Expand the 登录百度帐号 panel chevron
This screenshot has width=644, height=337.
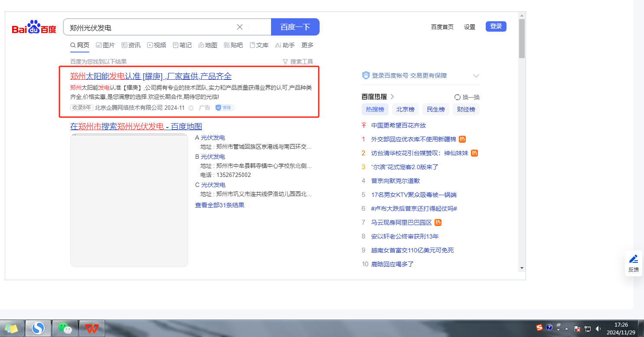[x=476, y=76]
